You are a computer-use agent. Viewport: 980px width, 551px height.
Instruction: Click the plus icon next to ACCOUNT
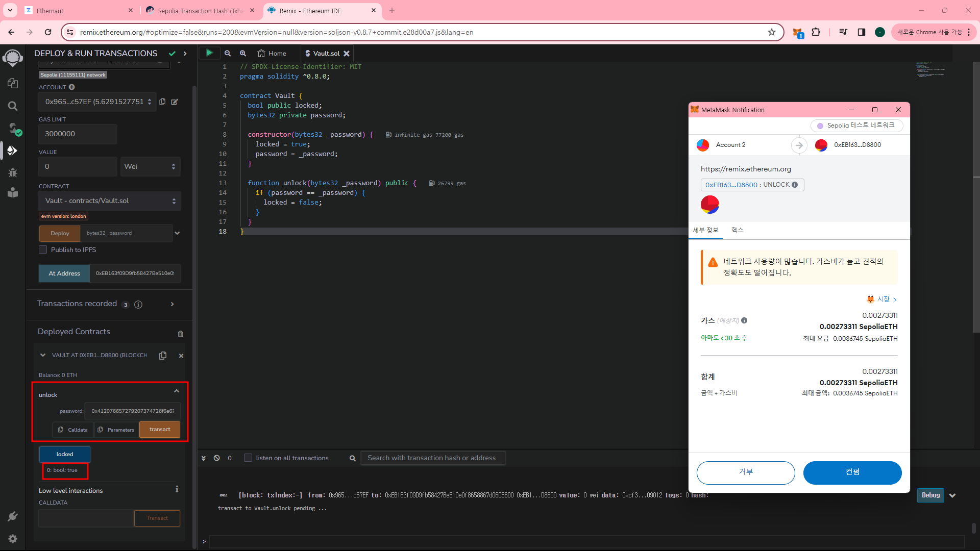(71, 87)
